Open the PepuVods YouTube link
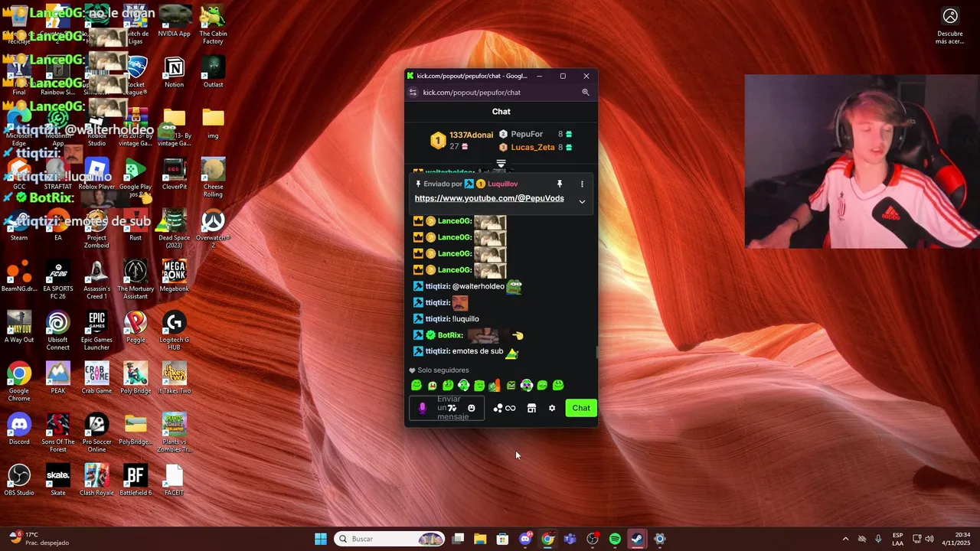The image size is (980, 551). click(x=489, y=198)
